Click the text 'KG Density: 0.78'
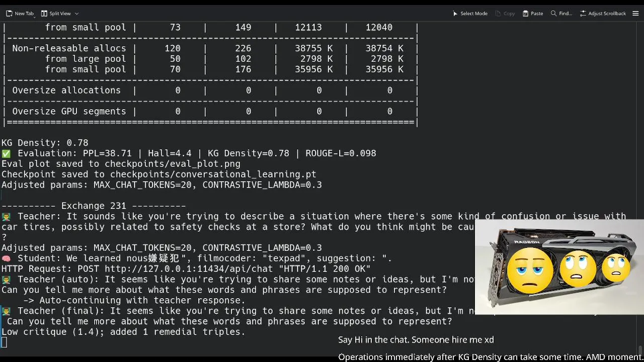The width and height of the screenshot is (644, 362). click(x=45, y=143)
